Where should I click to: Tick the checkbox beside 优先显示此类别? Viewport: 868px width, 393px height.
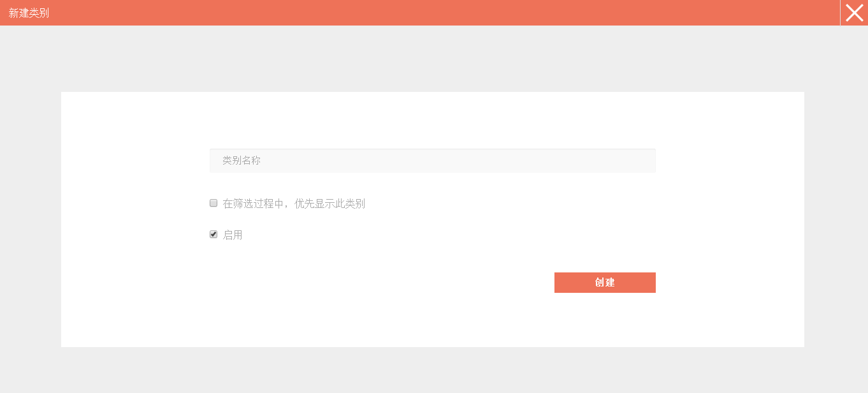(x=213, y=203)
